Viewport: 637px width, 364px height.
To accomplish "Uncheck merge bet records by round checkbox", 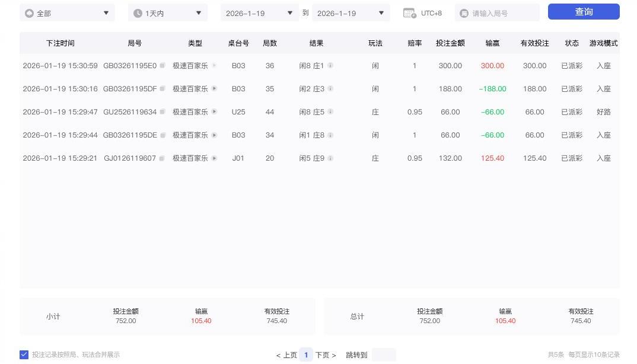I will point(24,355).
